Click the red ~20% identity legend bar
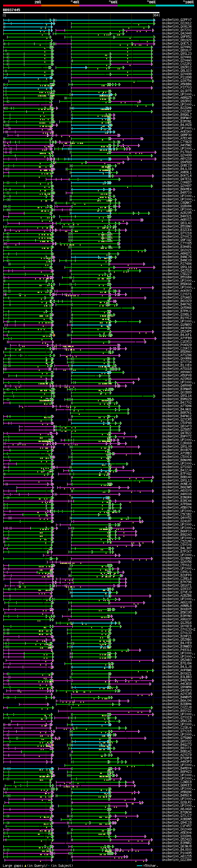The image size is (197, 868). pyautogui.click(x=22, y=6)
